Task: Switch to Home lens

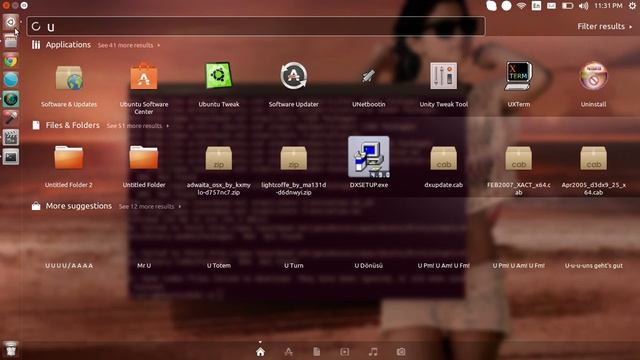Action: 260,352
